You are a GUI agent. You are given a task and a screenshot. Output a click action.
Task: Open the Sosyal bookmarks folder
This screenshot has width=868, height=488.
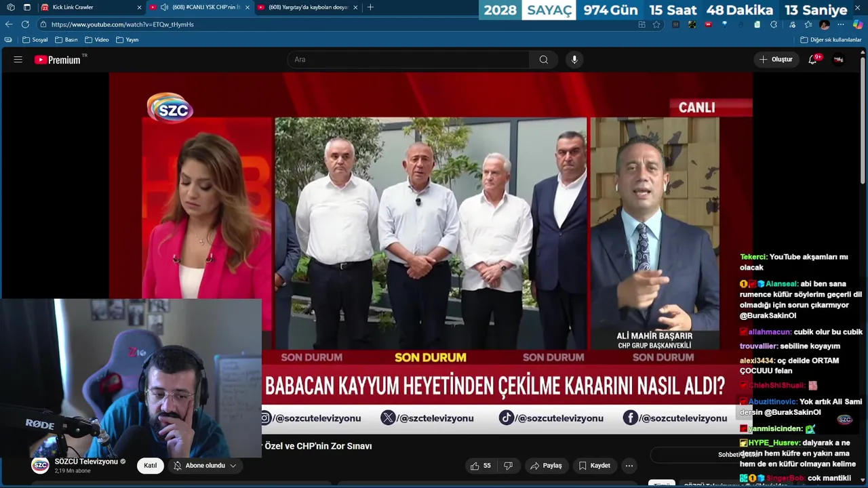(35, 40)
